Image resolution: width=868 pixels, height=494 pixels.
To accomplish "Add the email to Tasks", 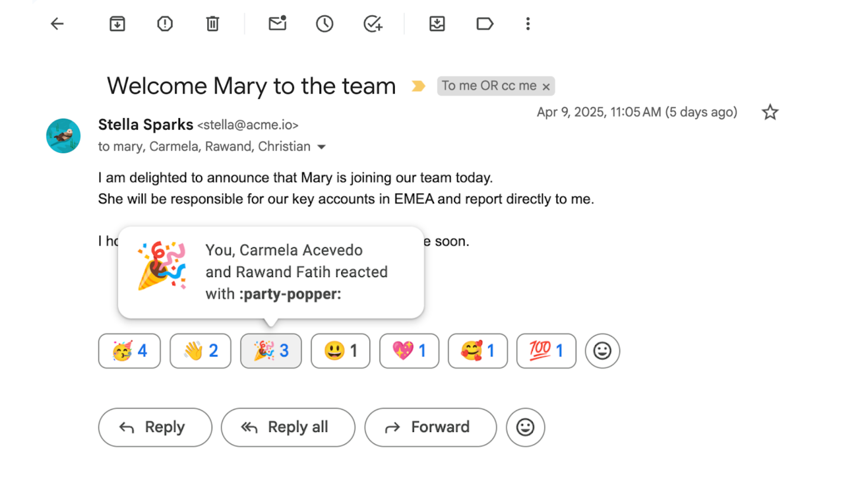I will tap(372, 24).
